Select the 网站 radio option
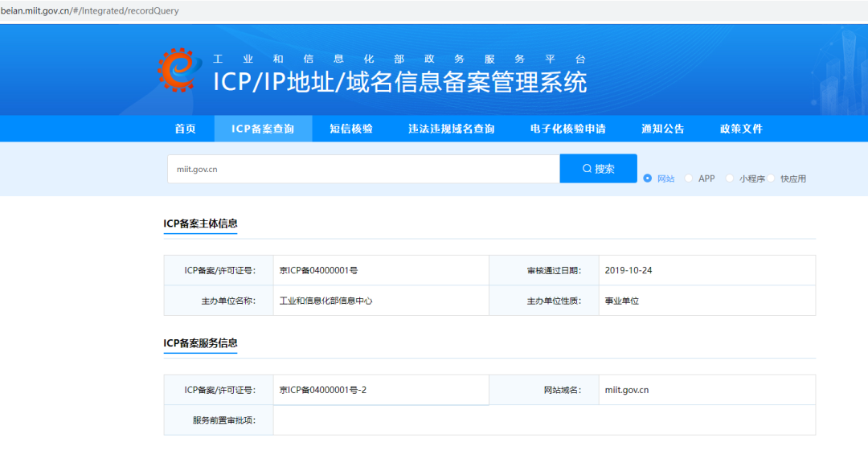This screenshot has width=868, height=451. click(x=647, y=178)
